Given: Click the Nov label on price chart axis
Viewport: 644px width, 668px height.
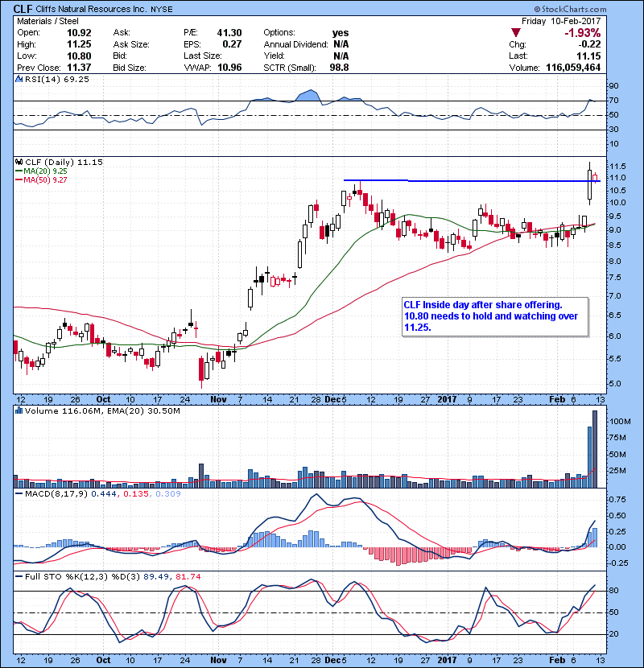Looking at the screenshot, I should (218, 400).
